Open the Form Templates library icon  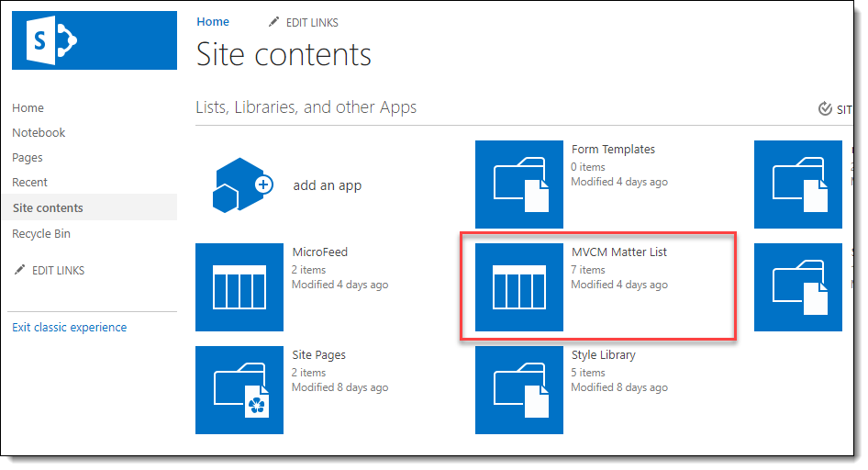coord(519,185)
